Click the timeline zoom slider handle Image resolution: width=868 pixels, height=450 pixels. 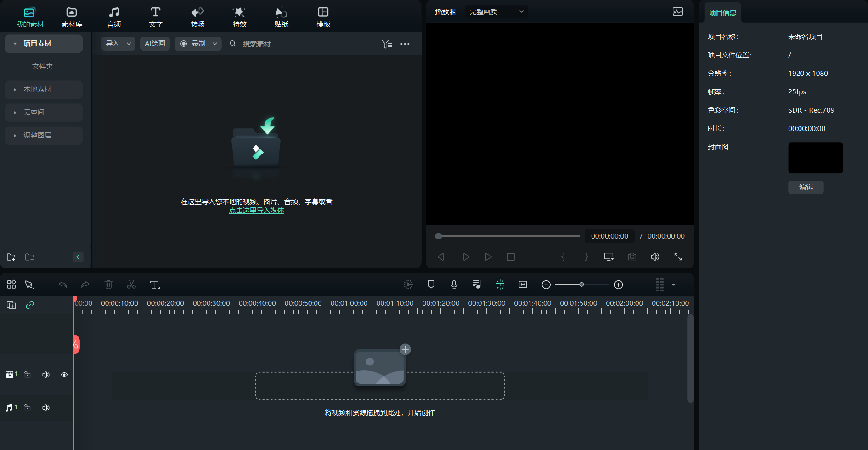[581, 285]
